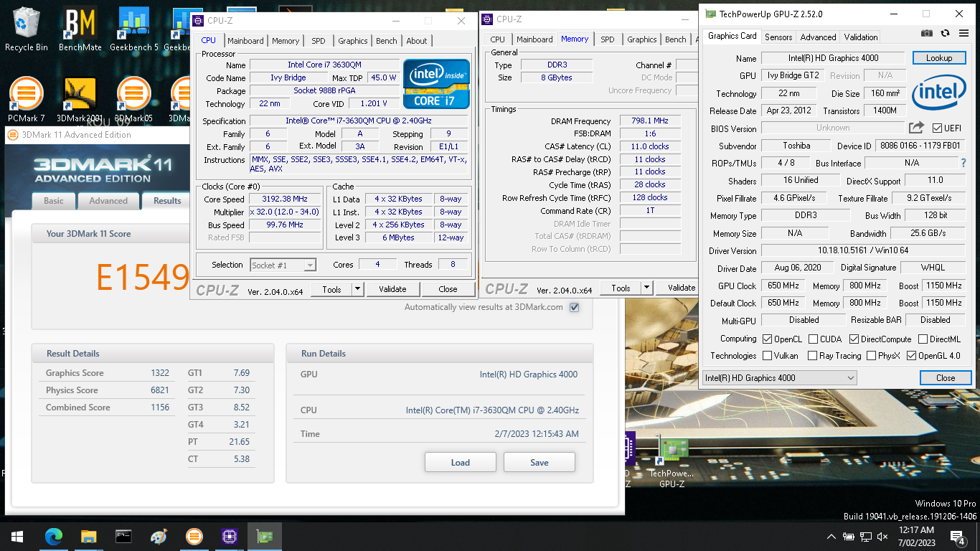Toggle the DirectCompute checkbox
This screenshot has height=551, width=980.
point(854,339)
